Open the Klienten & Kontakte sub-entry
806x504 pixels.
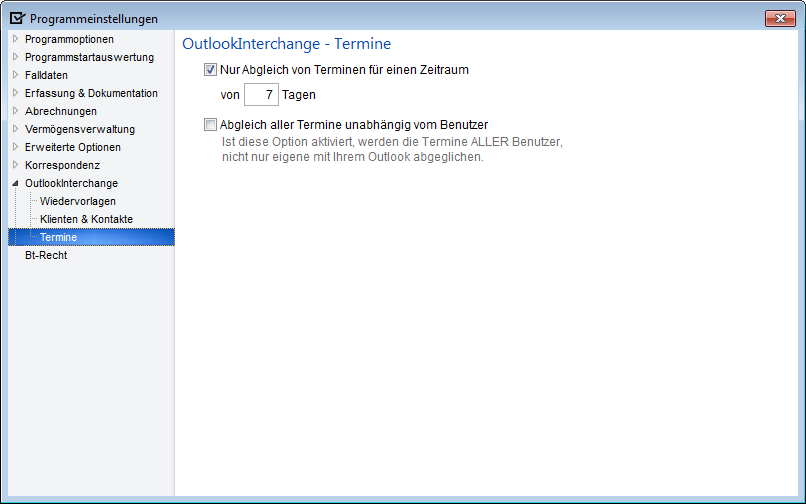(x=86, y=219)
